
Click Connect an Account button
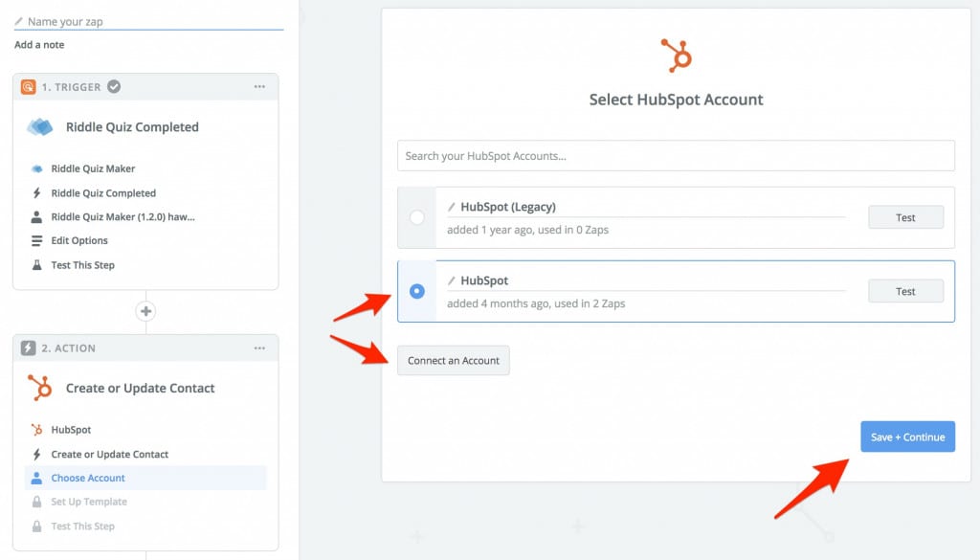(453, 361)
